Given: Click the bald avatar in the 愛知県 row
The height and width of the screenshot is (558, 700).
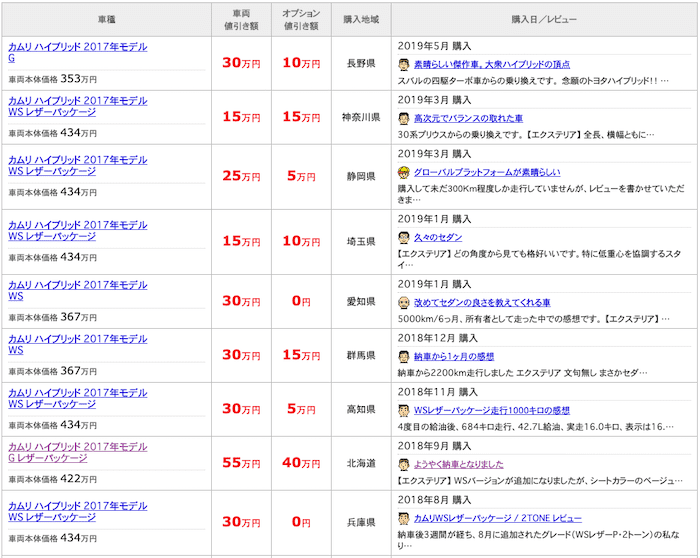Looking at the screenshot, I should (404, 303).
